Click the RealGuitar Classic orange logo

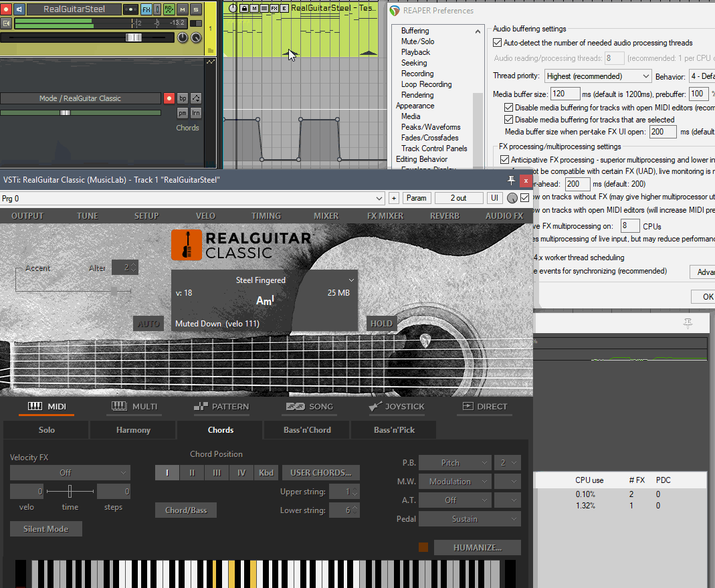(187, 245)
